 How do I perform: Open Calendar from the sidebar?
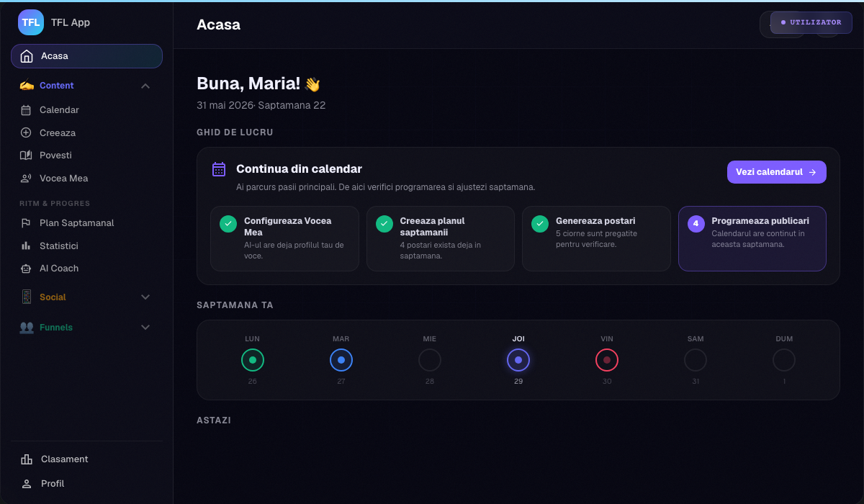coord(86,110)
